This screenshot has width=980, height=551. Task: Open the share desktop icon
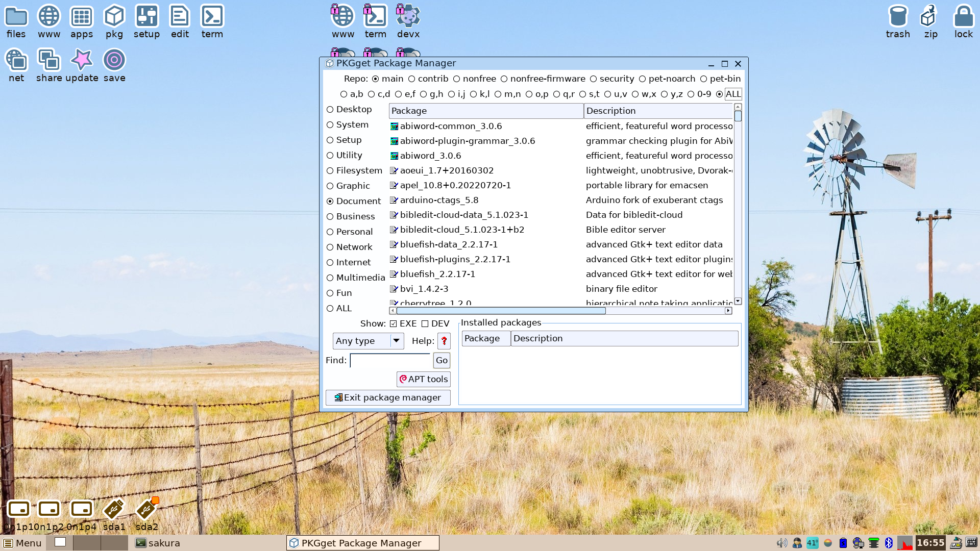click(x=49, y=65)
